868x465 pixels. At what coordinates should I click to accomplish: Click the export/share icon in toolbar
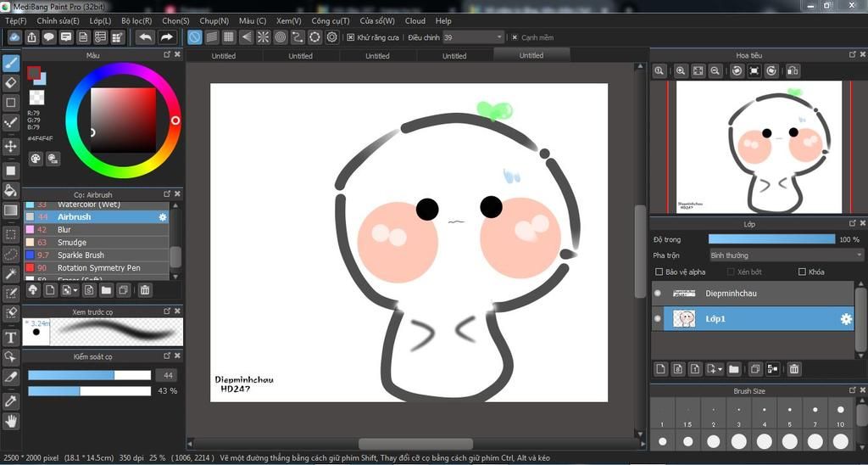[x=31, y=37]
